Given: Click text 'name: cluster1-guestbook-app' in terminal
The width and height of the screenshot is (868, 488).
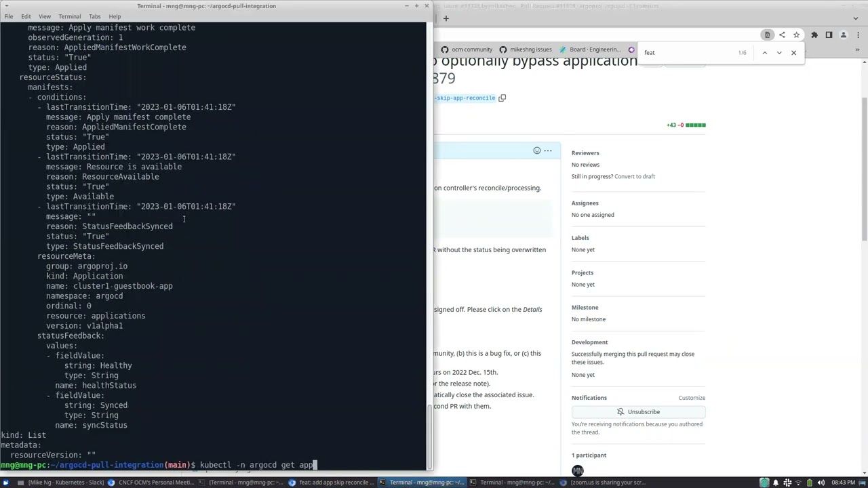Looking at the screenshot, I should point(109,286).
